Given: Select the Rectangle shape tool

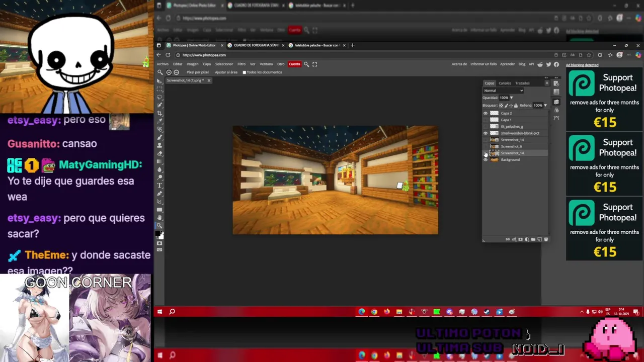Looking at the screenshot, I should pos(159,210).
